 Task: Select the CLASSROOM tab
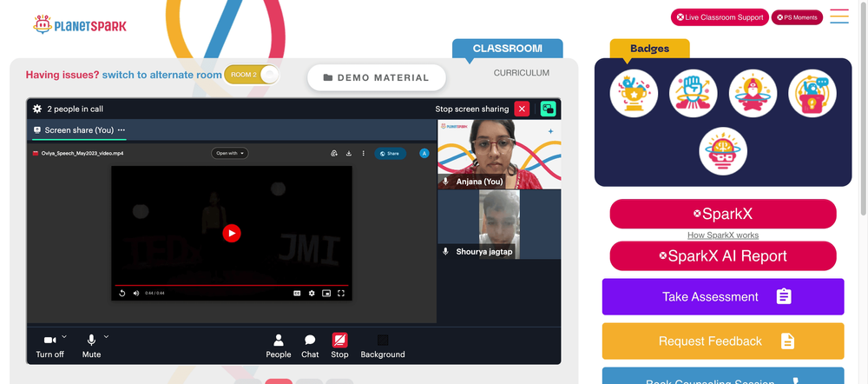(x=508, y=48)
